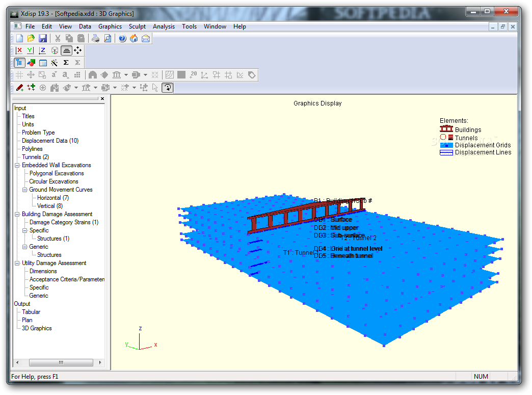Toggle the rotate view mode button
Image resolution: width=532 pixels, height=395 pixels.
coord(168,88)
